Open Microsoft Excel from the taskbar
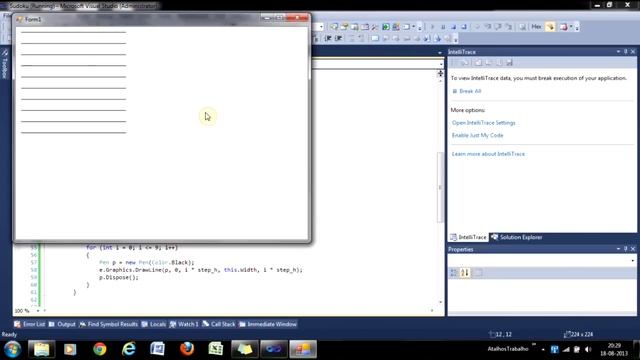 [216, 349]
